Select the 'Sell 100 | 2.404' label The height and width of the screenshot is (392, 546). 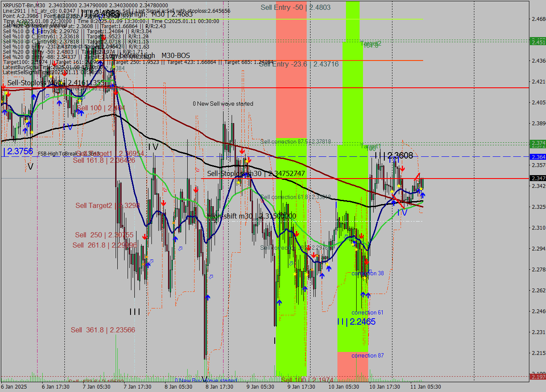click(101, 108)
